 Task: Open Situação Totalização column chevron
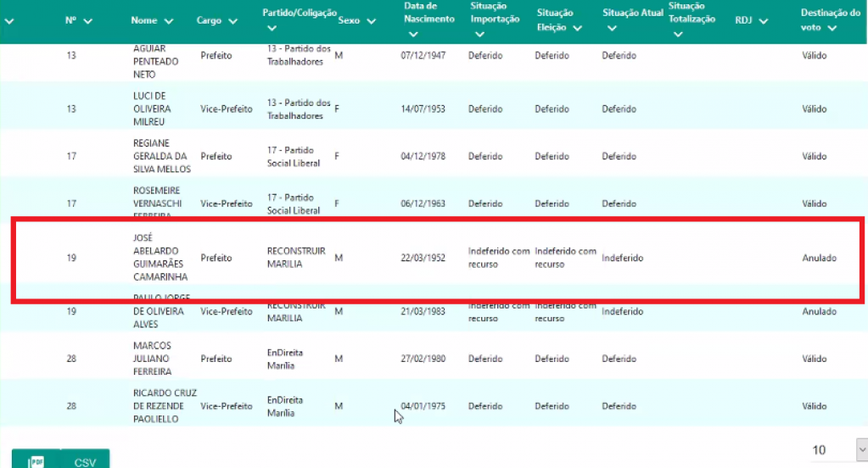click(x=678, y=34)
